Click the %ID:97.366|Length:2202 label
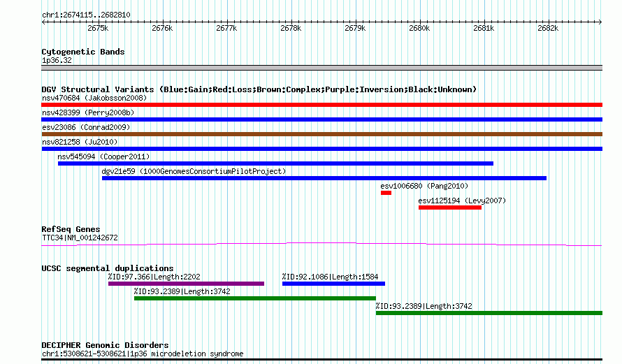 (154, 277)
